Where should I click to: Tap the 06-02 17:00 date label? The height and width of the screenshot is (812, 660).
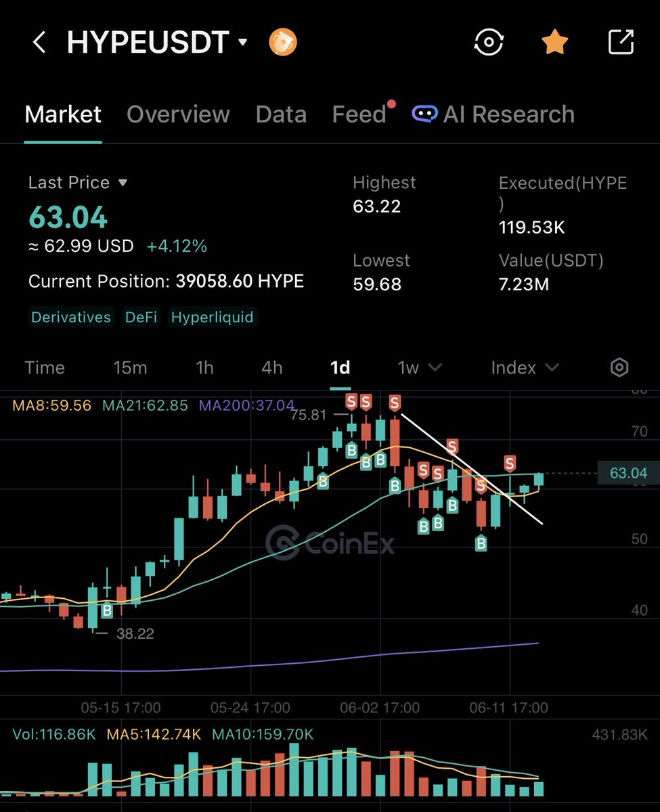coord(379,708)
